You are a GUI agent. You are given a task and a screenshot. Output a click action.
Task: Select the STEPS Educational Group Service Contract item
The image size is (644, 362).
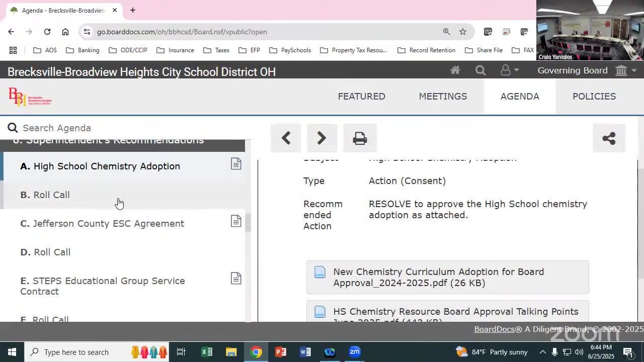pyautogui.click(x=103, y=286)
